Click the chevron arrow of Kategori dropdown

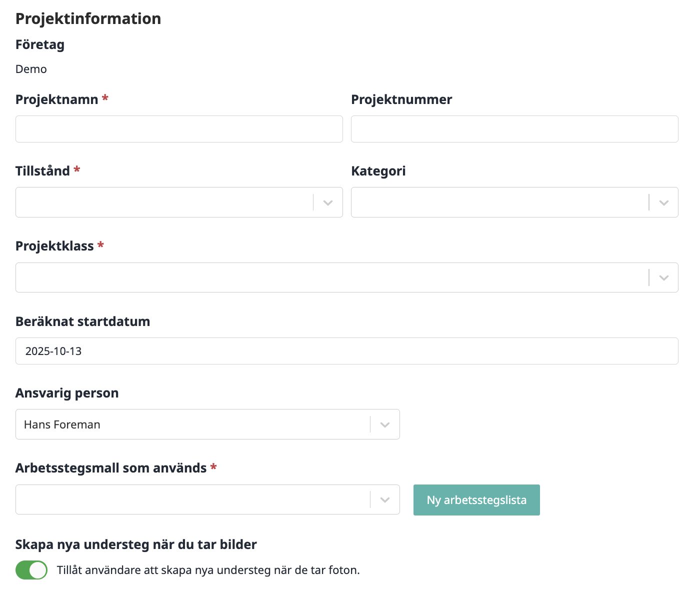663,202
